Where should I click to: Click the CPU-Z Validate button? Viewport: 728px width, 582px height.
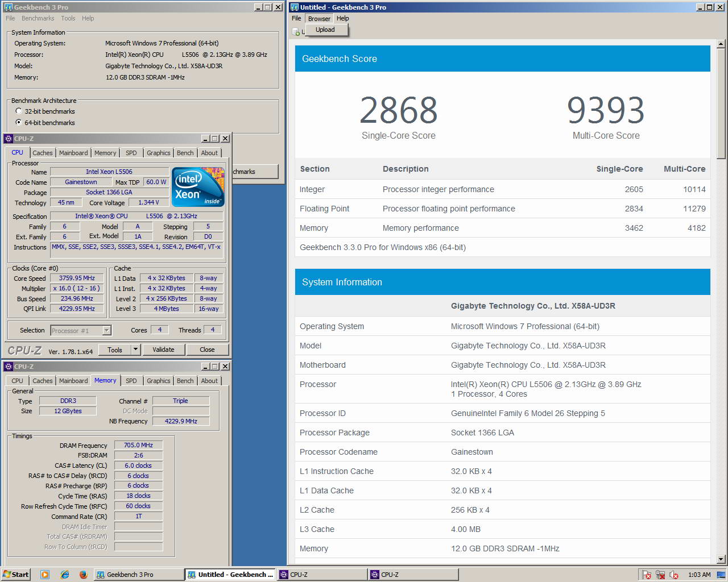163,350
